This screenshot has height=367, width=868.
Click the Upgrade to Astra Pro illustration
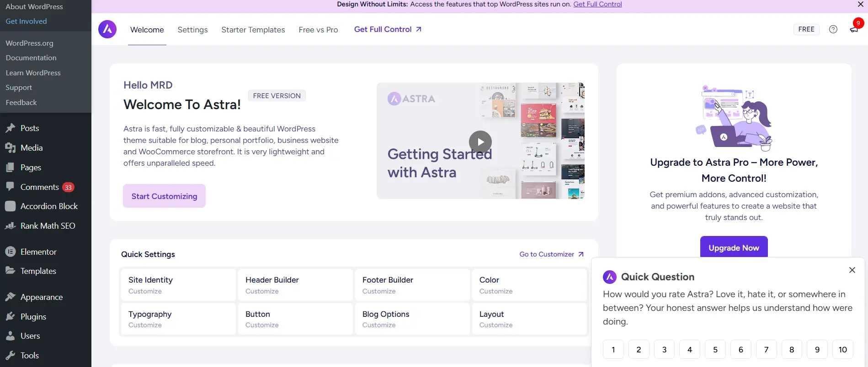[x=734, y=118]
